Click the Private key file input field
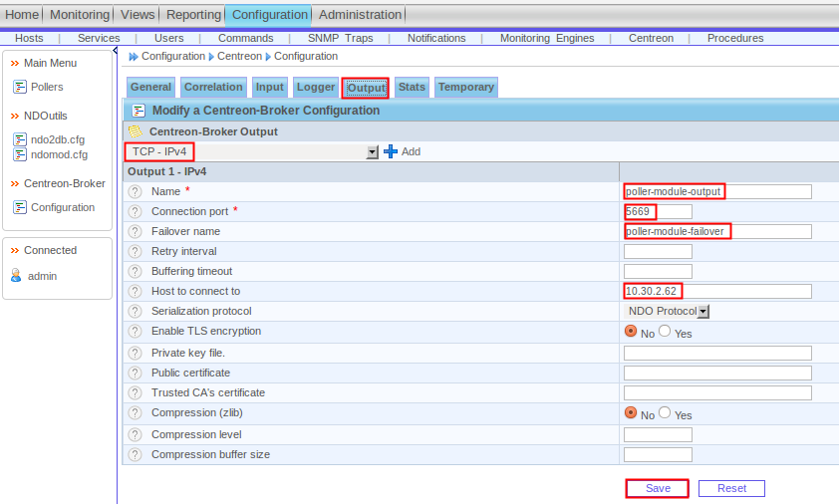This screenshot has width=839, height=504. pos(717,354)
